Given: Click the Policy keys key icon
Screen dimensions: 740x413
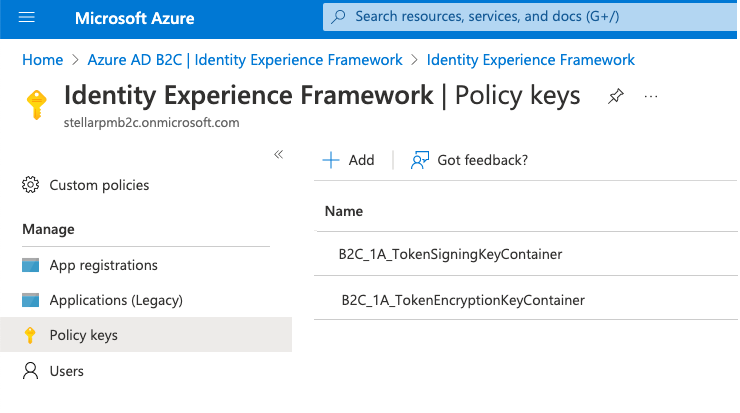Looking at the screenshot, I should (x=30, y=335).
